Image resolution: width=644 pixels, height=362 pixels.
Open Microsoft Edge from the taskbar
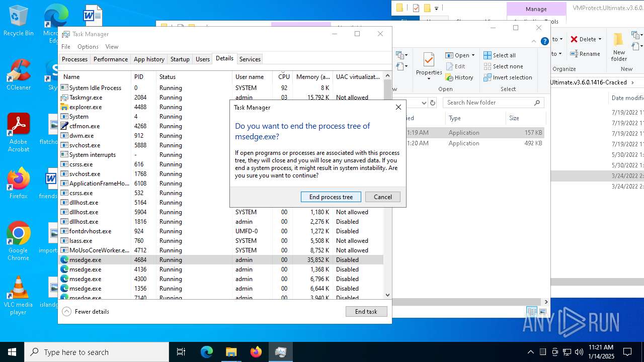tap(207, 352)
